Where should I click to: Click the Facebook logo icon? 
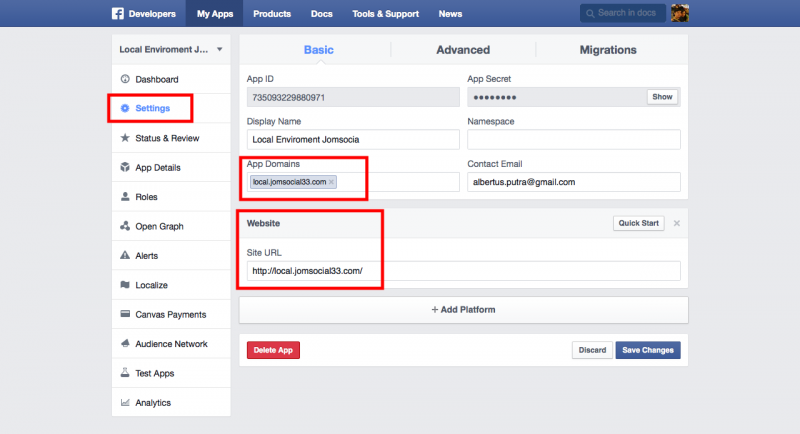pyautogui.click(x=117, y=14)
